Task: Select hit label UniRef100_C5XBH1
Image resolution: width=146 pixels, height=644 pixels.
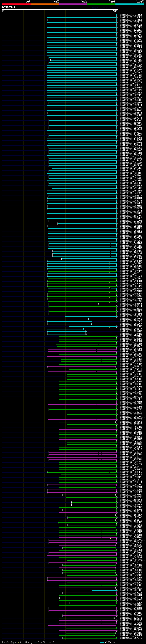Action: click(131, 570)
